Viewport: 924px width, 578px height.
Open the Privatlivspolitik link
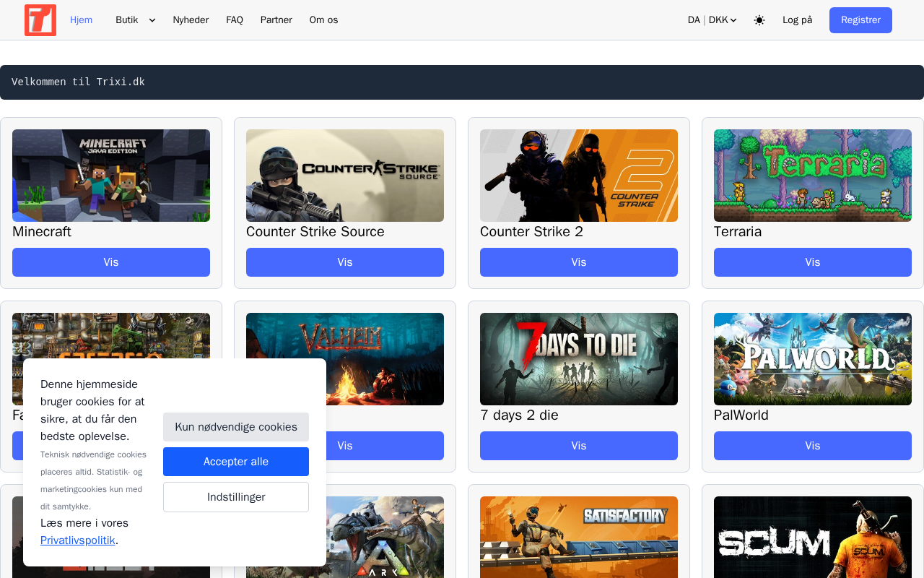click(x=78, y=540)
